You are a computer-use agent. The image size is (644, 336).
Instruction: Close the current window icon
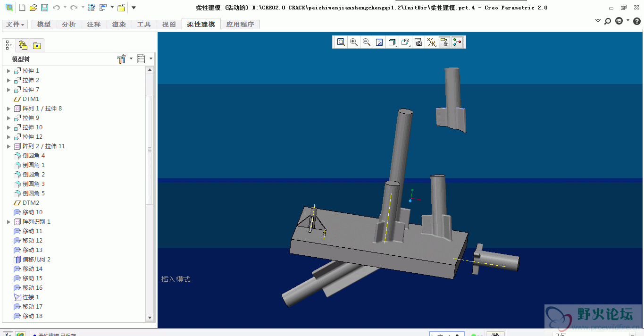coord(121,8)
